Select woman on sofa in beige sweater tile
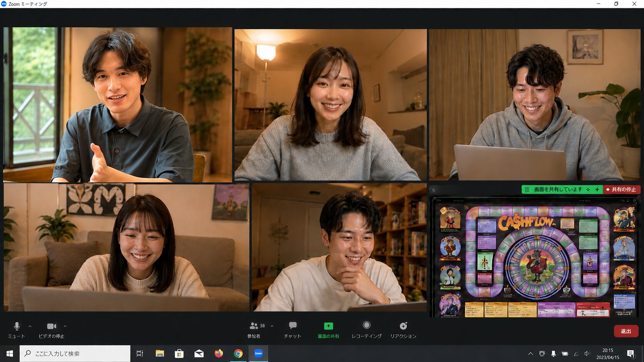The image size is (644, 362). click(126, 247)
